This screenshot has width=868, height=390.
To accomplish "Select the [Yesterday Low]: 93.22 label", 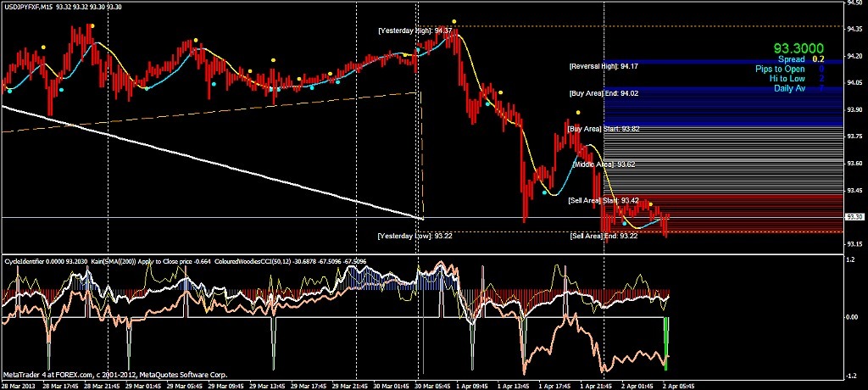I will (x=415, y=236).
